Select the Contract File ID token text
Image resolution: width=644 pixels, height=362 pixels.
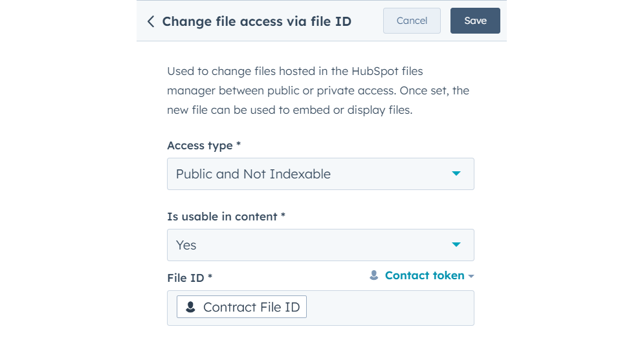tap(251, 307)
